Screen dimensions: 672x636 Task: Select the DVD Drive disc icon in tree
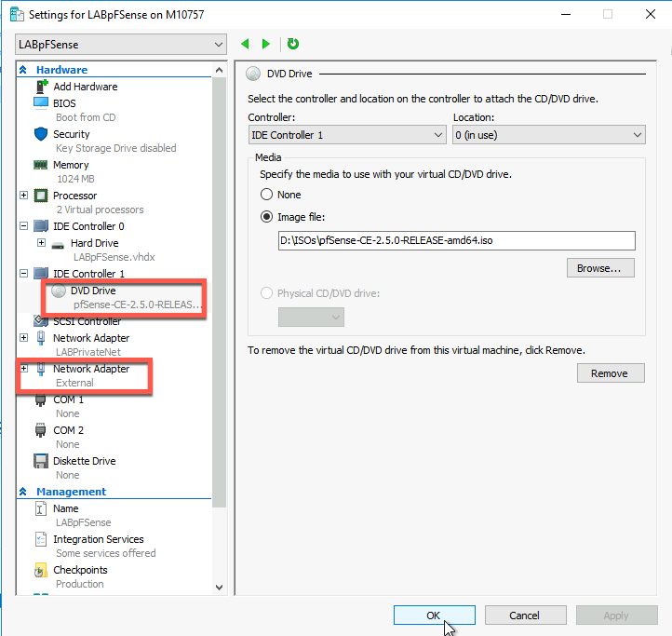[59, 291]
